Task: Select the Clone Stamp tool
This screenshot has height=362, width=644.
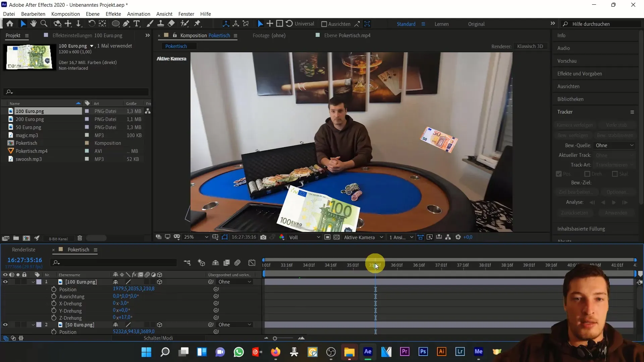Action: tap(161, 24)
